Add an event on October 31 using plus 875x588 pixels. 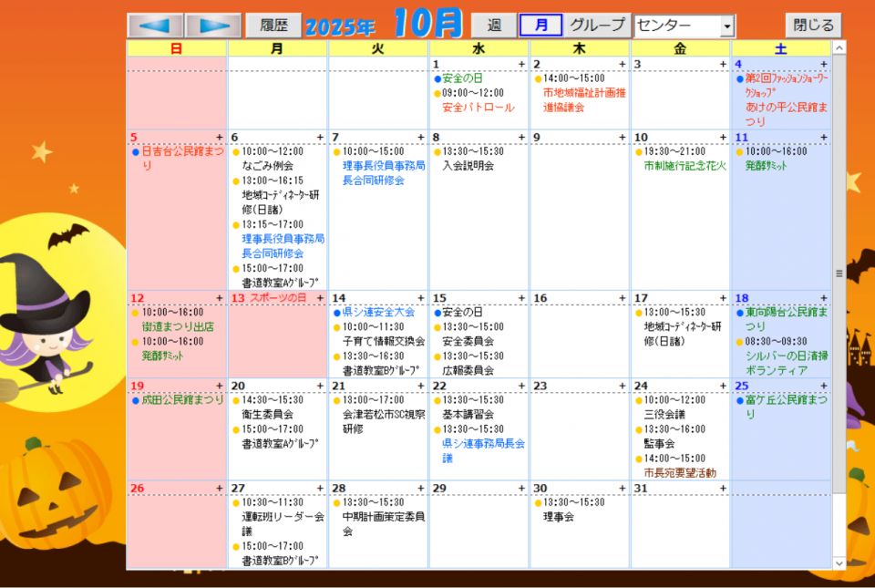tap(723, 489)
